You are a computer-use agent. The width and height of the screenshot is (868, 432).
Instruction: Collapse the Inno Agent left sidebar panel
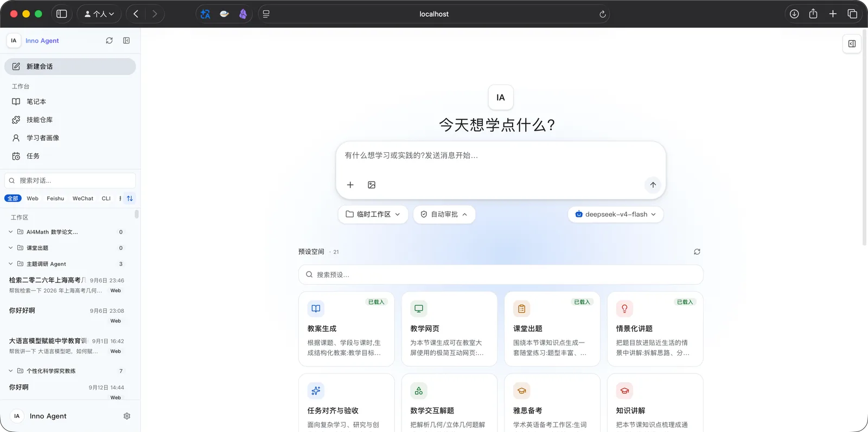126,41
